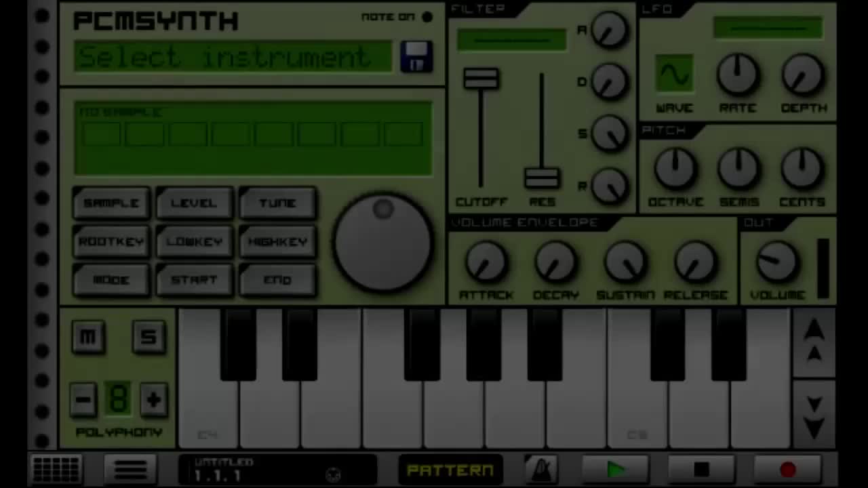Click the output VOLUME knob

tap(777, 263)
